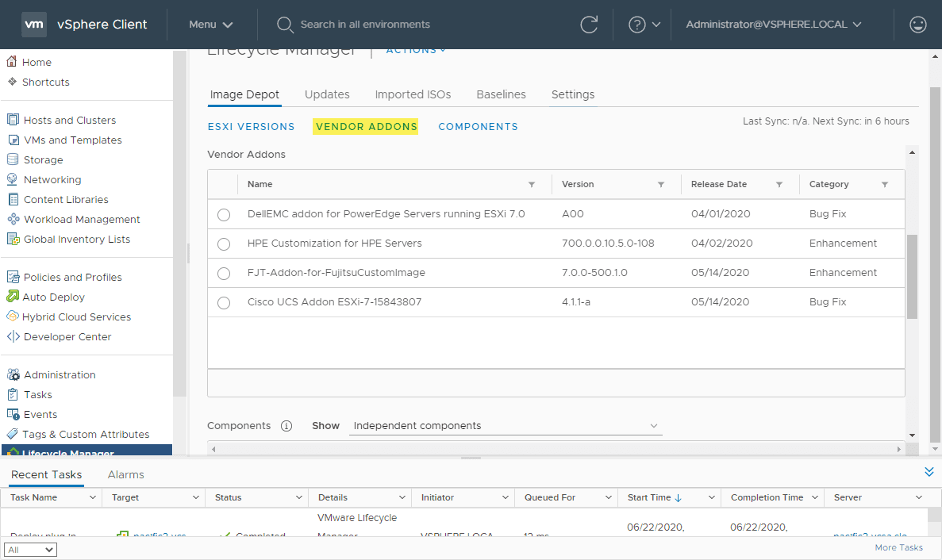
Task: Select the DellEMC PowerEdge addon radio button
Action: (x=223, y=214)
